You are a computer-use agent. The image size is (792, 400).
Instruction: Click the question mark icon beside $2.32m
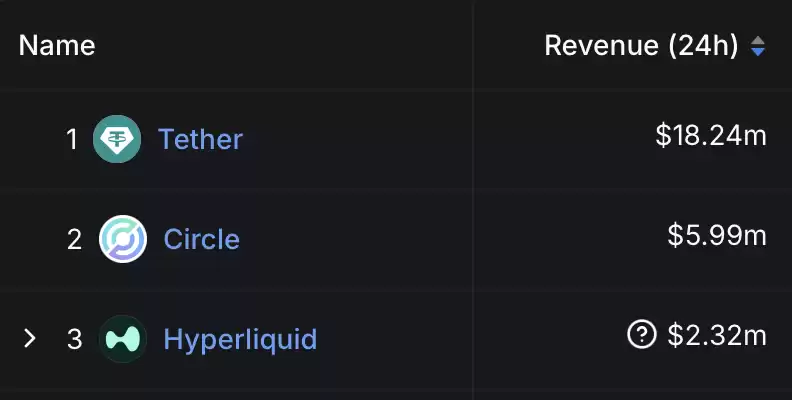click(x=641, y=334)
